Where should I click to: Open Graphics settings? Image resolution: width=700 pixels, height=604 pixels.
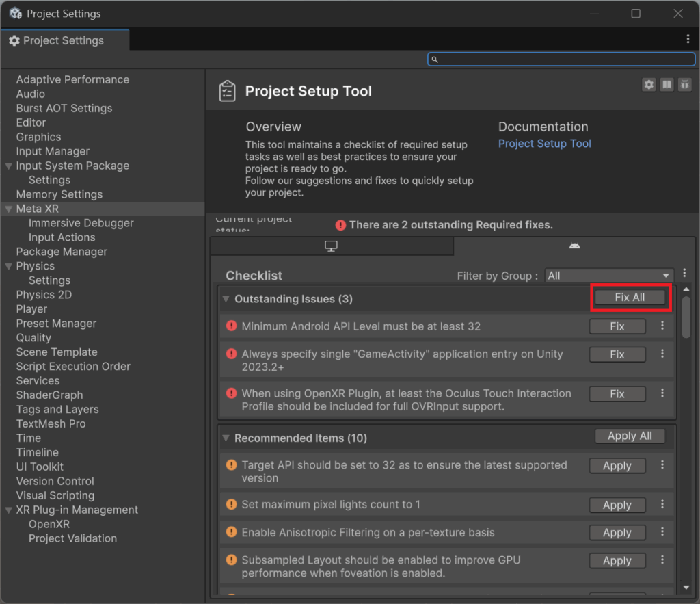[x=39, y=137]
